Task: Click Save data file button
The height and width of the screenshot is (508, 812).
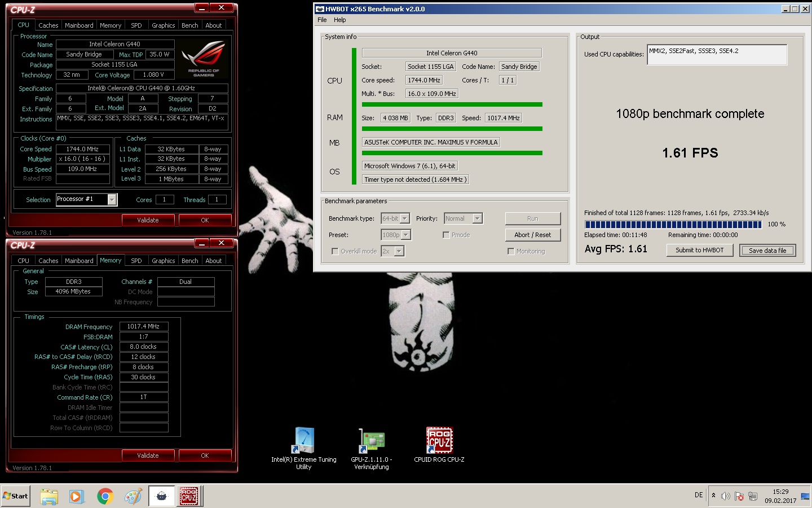Action: (x=767, y=250)
